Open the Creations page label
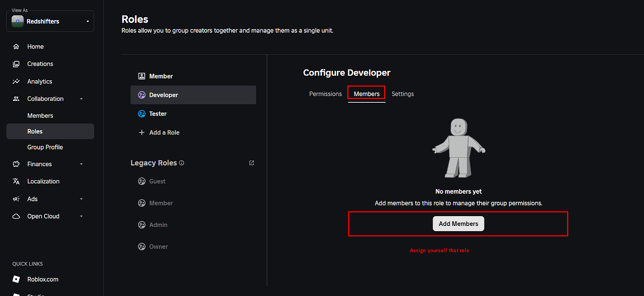 point(40,64)
